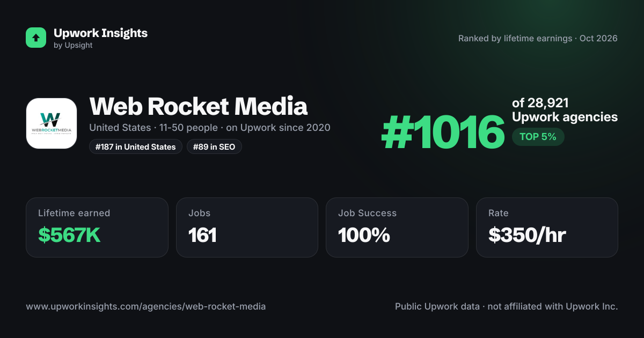Click 'Ranked by lifetime earnings · Oct 2026' text

[538, 39]
